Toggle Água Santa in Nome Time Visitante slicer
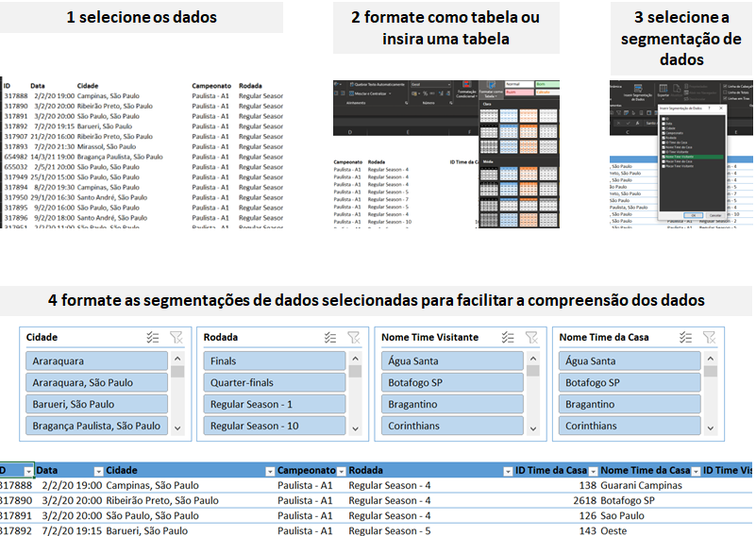Image resolution: width=756 pixels, height=536 pixels. (x=452, y=361)
